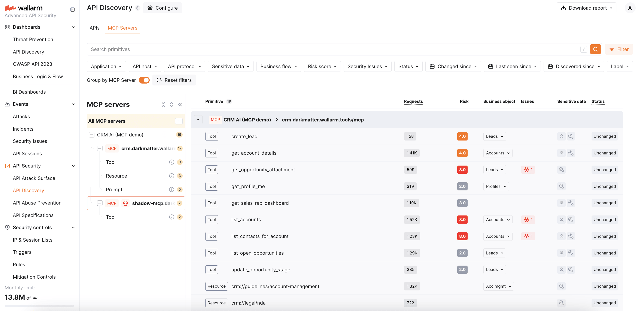
Task: Switch to the APIs tab
Action: click(94, 28)
